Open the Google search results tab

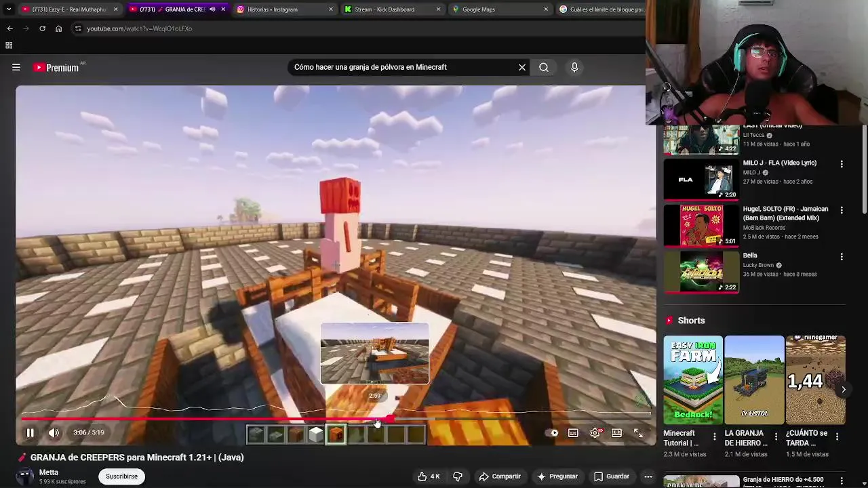(x=601, y=9)
